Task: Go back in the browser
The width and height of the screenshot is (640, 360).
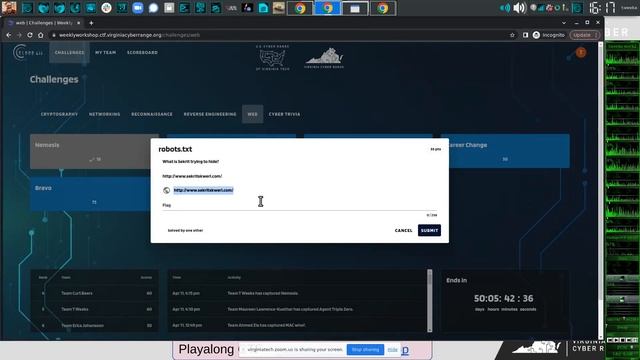Action: click(x=9, y=35)
